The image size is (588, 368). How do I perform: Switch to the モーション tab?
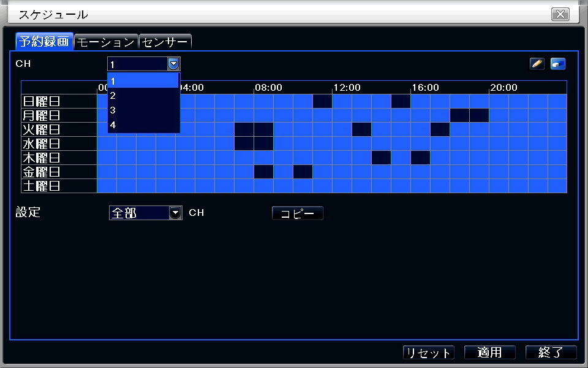[x=106, y=42]
